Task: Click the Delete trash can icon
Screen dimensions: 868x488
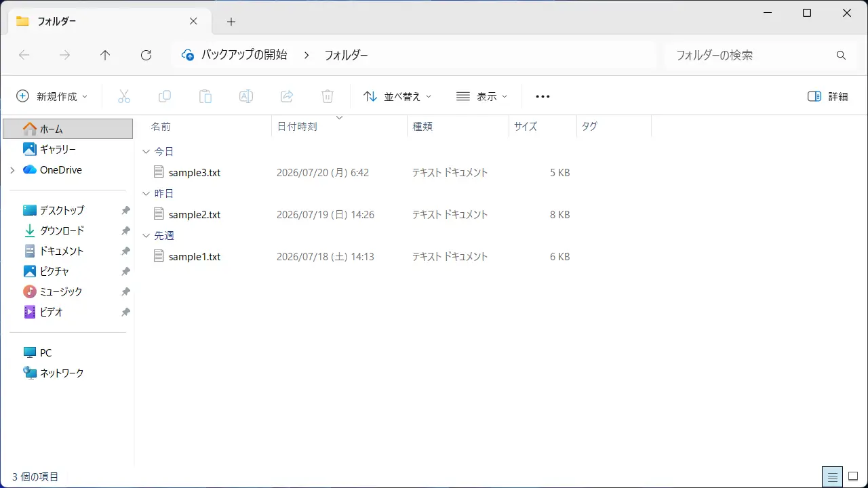Action: [328, 96]
